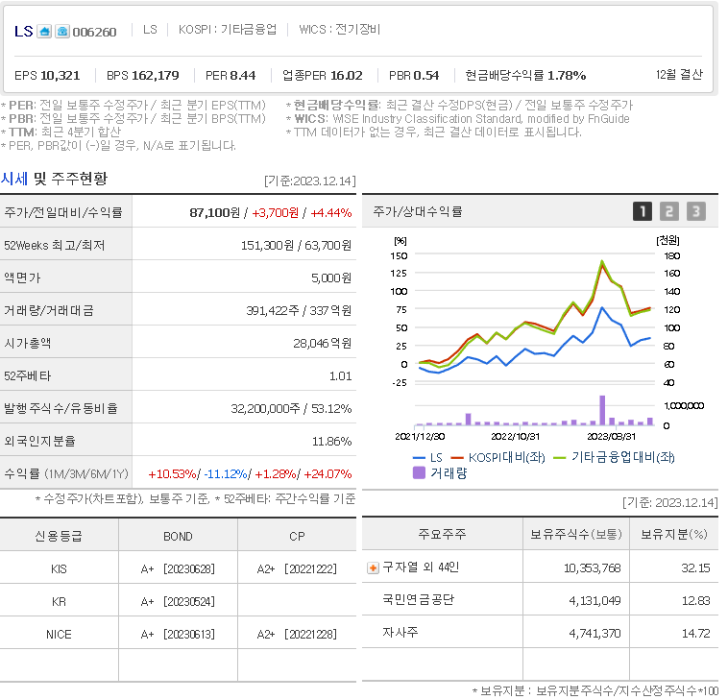Click the 시세 heading link
The image size is (728, 700).
[14, 179]
